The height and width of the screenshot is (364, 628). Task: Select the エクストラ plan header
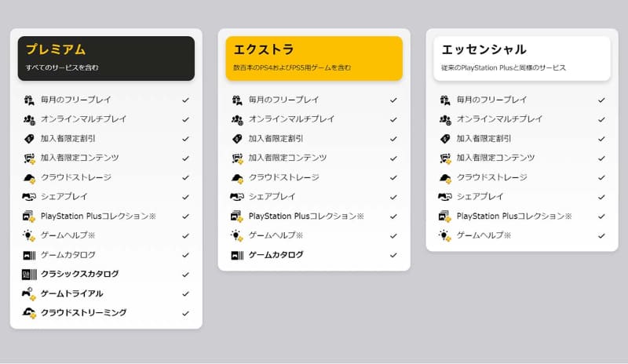[x=314, y=58]
